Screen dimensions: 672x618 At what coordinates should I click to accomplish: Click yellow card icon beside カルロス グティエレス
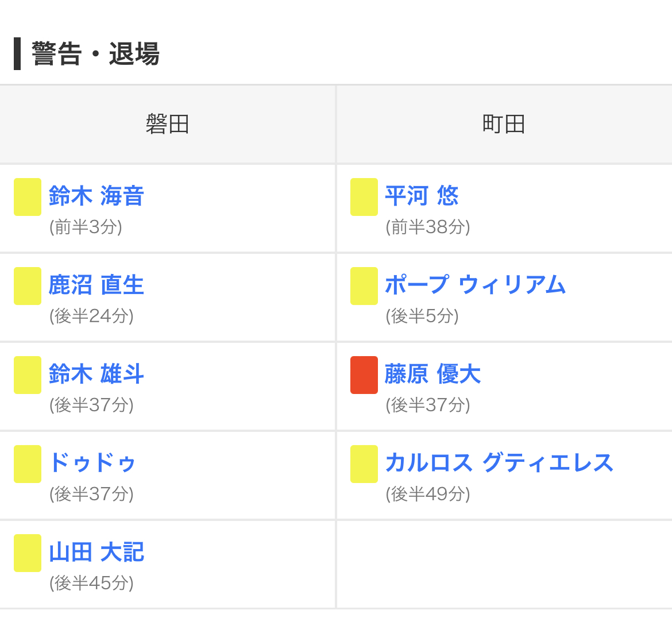364,464
